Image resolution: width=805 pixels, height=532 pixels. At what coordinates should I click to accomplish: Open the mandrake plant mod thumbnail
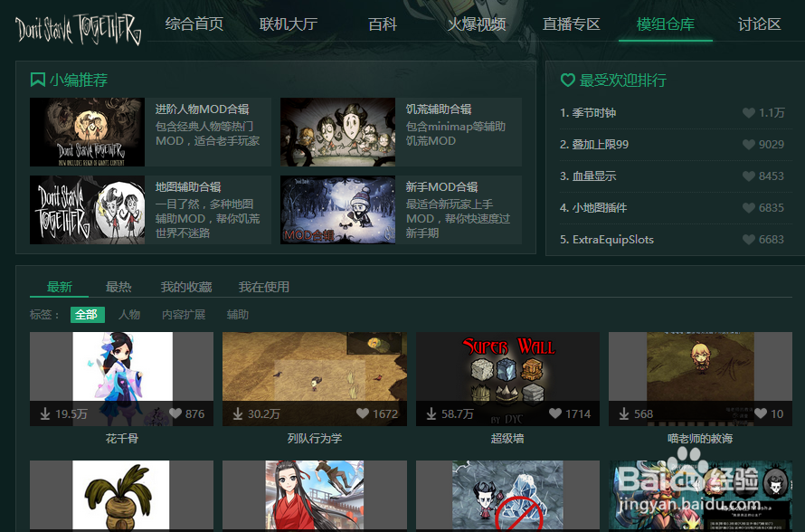122,496
